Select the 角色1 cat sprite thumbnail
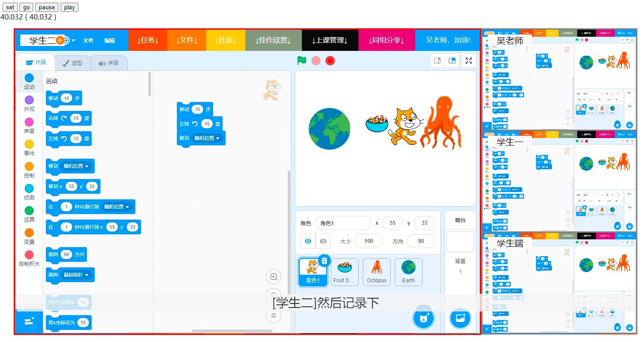Viewport: 644px width, 342px height. click(x=313, y=272)
